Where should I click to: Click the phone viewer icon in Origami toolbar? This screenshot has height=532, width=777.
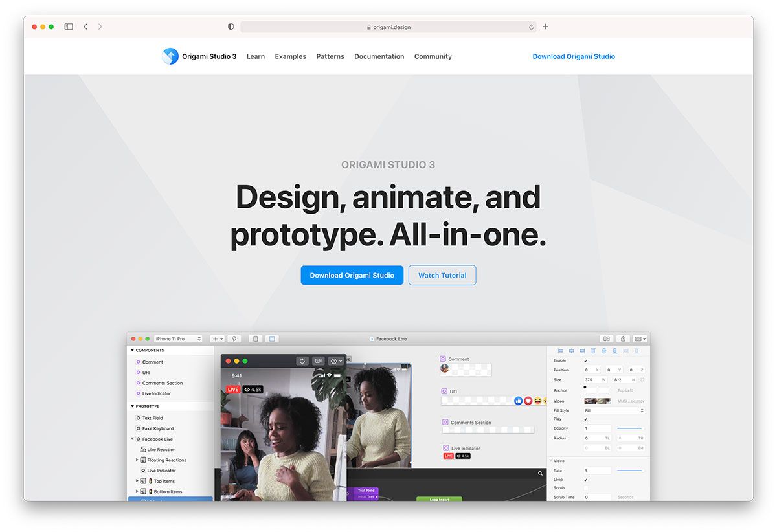tap(256, 338)
